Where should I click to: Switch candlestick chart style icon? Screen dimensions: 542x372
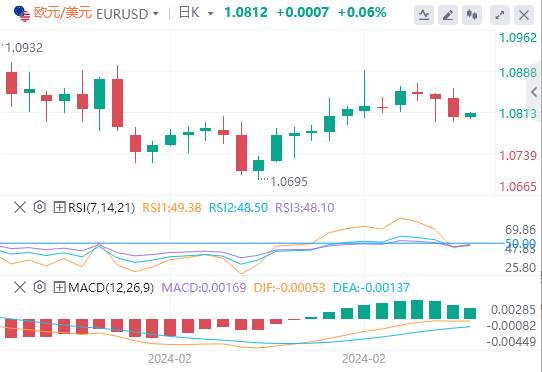[x=472, y=15]
